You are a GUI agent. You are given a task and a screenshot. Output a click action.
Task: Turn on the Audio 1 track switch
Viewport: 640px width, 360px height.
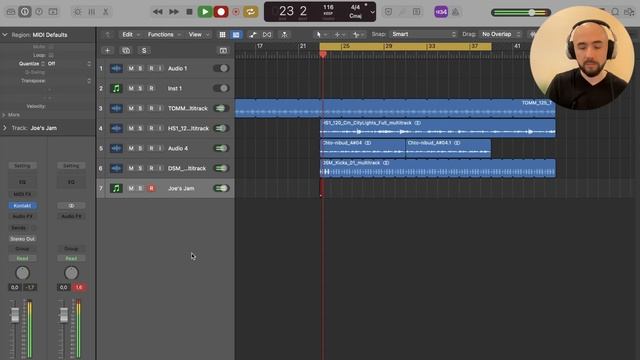click(x=221, y=69)
